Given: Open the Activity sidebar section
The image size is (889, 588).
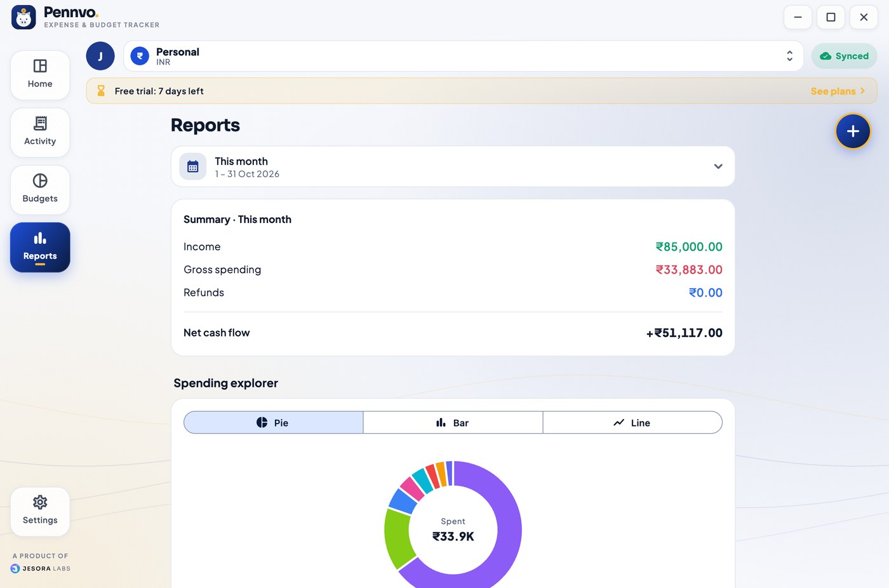Looking at the screenshot, I should (x=40, y=132).
